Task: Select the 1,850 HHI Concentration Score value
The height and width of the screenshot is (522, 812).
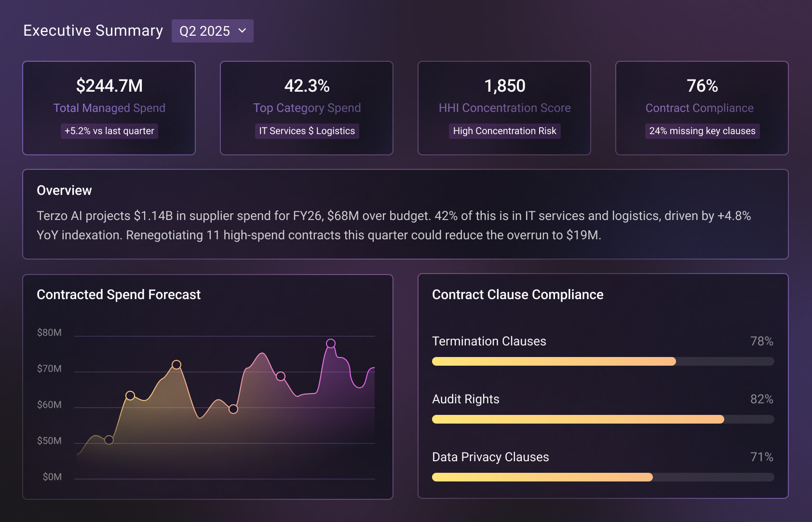Action: pos(504,86)
